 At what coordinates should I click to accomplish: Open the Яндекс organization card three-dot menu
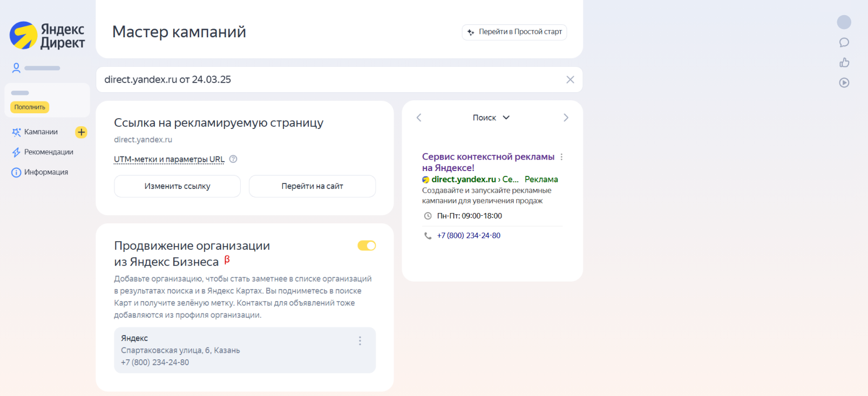tap(360, 341)
